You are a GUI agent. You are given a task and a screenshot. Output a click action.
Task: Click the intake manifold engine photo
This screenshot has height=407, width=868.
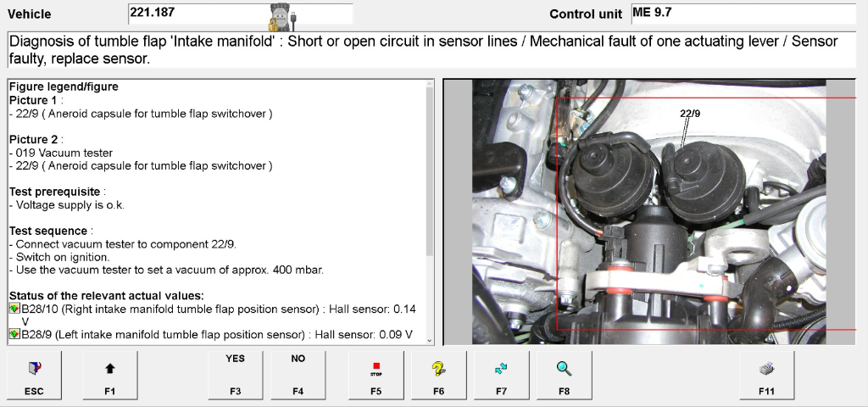[648, 211]
